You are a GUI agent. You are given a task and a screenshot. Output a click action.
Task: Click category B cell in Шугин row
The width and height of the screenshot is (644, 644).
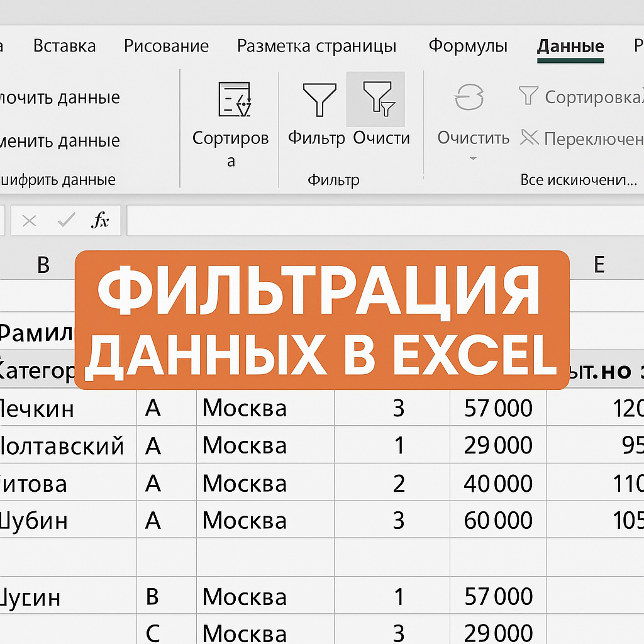point(166,596)
